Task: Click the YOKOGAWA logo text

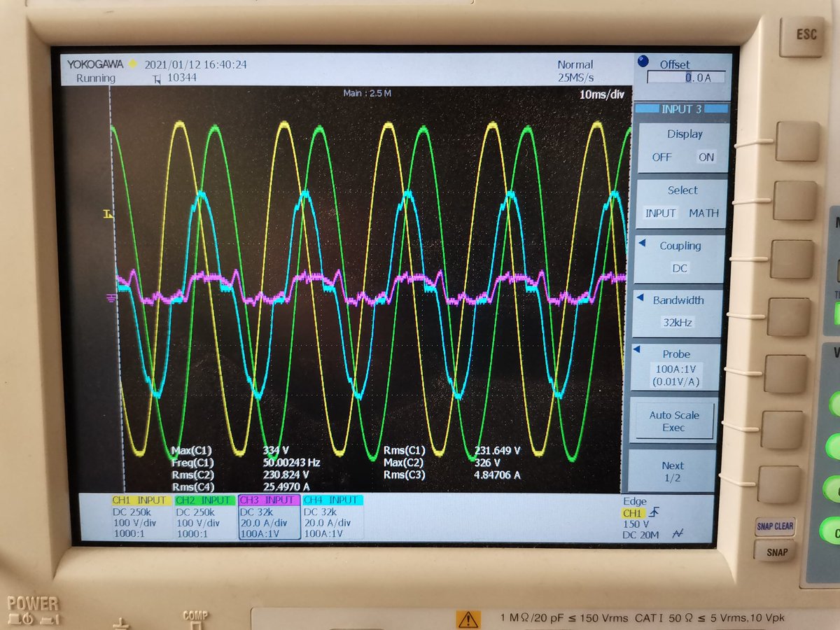Action: tap(95, 64)
